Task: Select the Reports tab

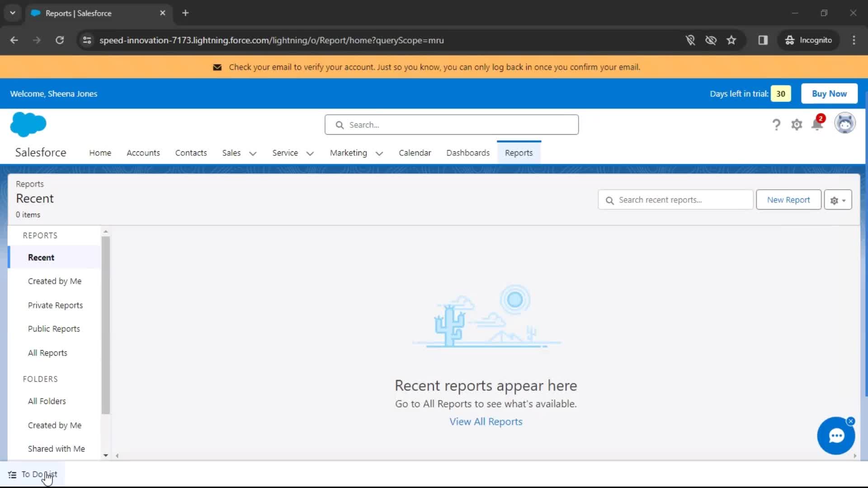Action: click(x=519, y=153)
